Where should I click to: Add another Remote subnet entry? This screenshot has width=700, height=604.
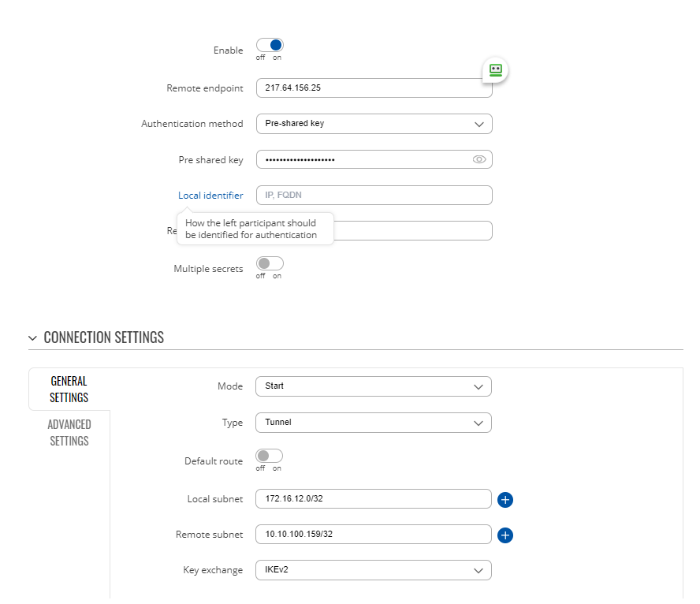pyautogui.click(x=505, y=535)
